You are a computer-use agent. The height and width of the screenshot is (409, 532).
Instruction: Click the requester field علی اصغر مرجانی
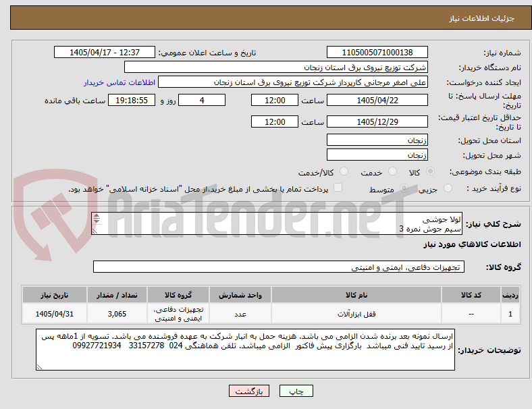293,82
